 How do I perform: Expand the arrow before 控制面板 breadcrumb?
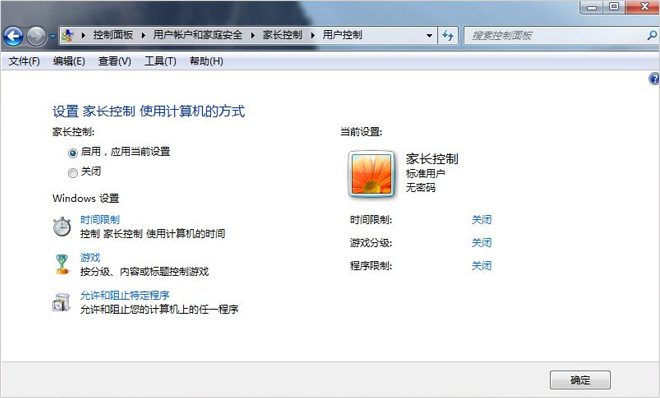pos(83,35)
